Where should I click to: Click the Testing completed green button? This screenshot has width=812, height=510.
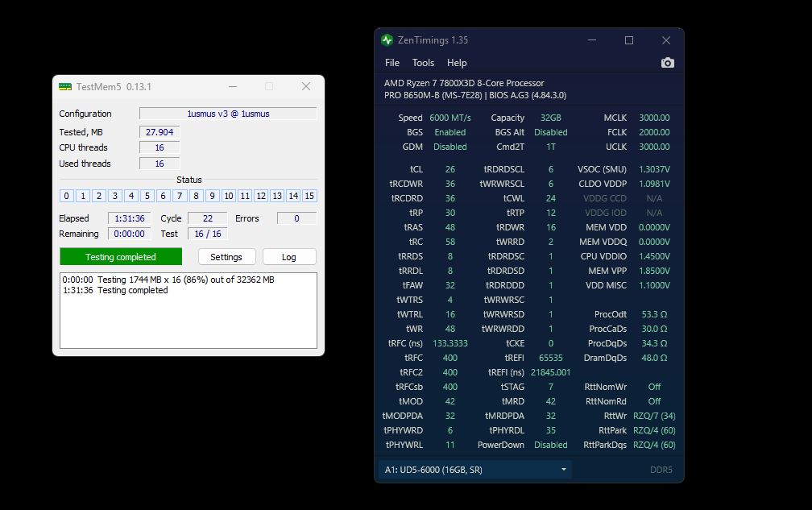(x=121, y=257)
